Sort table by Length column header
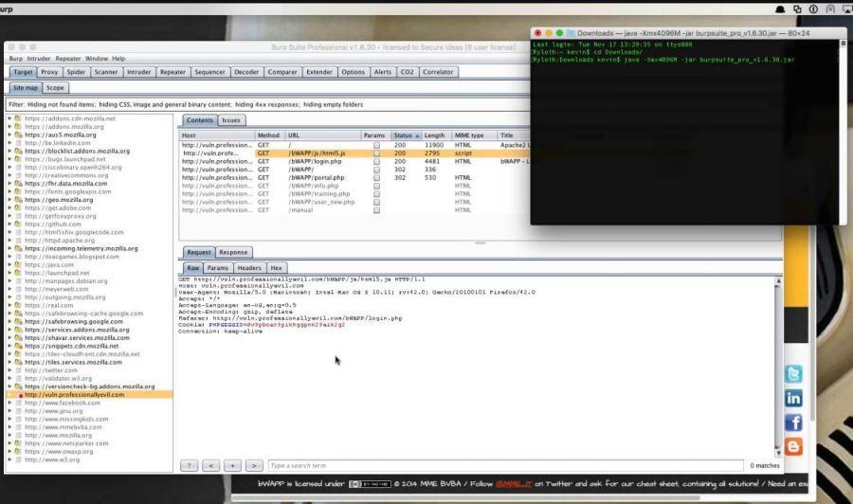 pos(436,135)
